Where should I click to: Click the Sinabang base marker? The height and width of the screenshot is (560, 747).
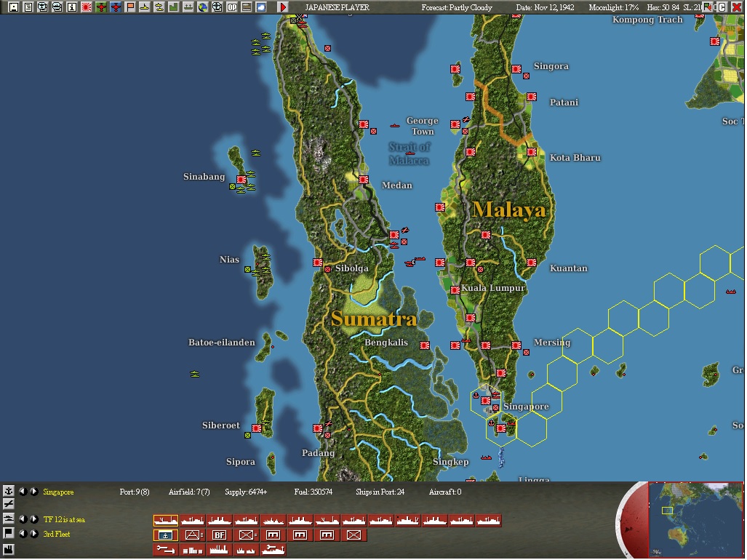[241, 180]
